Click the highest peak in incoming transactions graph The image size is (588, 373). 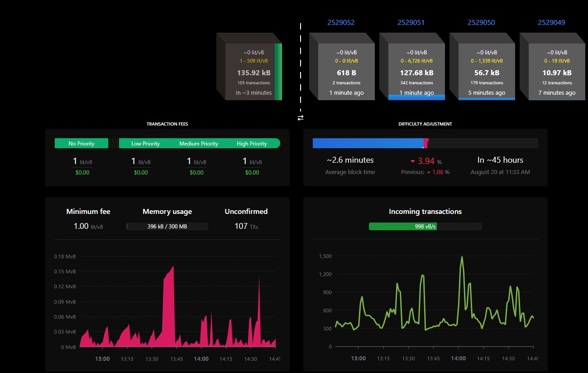(x=462, y=257)
